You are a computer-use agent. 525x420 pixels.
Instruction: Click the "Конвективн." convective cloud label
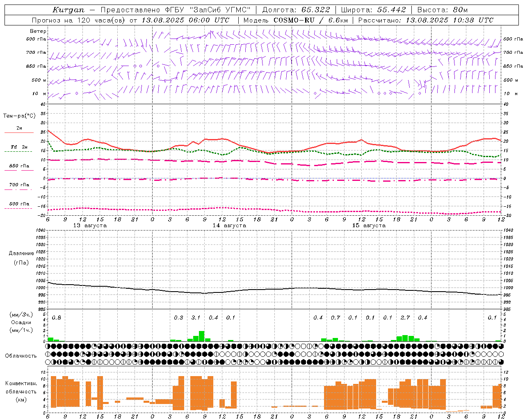coord(21,383)
